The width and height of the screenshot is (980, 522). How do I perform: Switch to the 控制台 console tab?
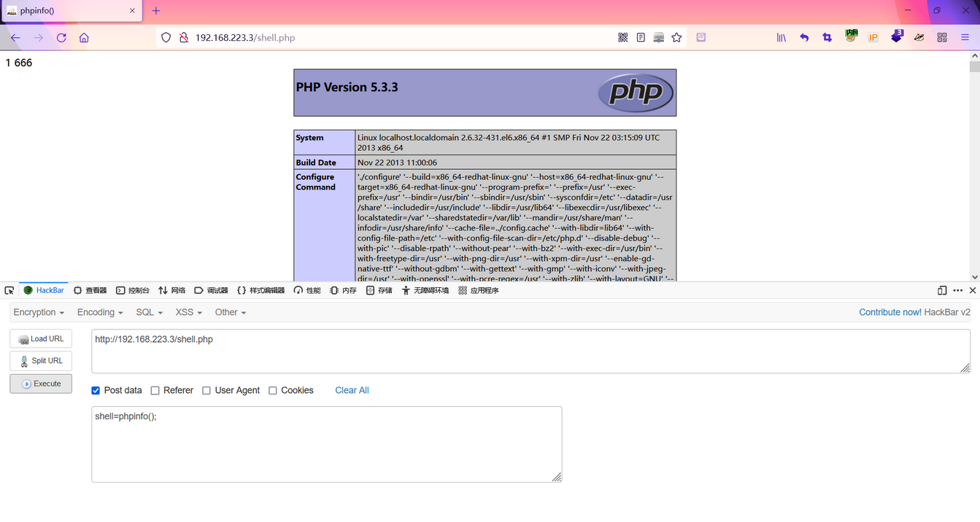point(132,290)
